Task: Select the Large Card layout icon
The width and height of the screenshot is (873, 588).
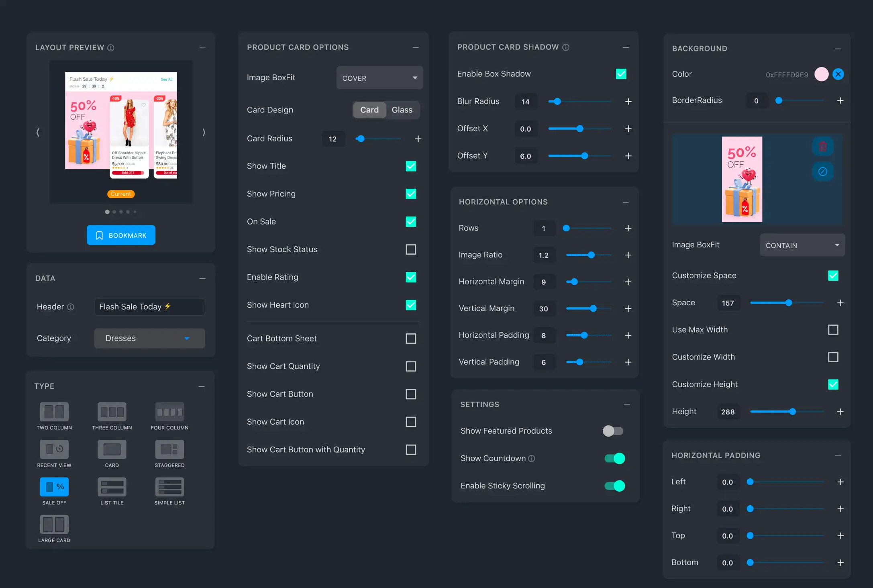Action: (54, 525)
